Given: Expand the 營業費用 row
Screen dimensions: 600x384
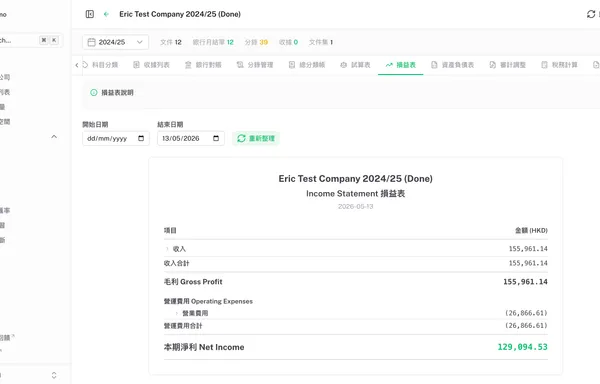Looking at the screenshot, I should (176, 313).
